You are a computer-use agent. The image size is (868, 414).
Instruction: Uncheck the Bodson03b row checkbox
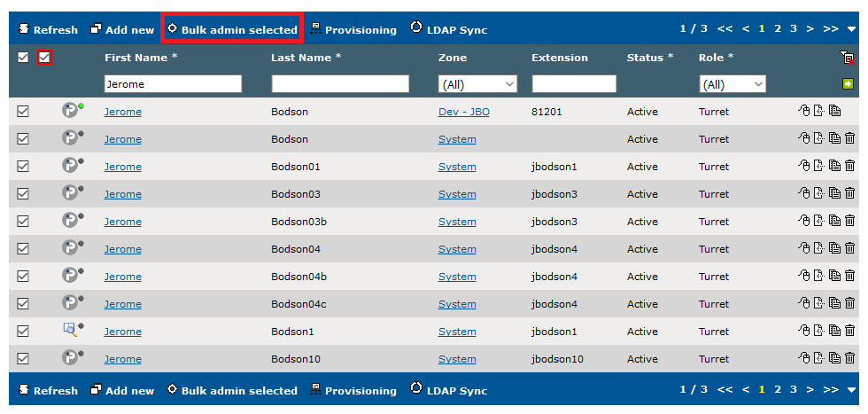coord(23,221)
